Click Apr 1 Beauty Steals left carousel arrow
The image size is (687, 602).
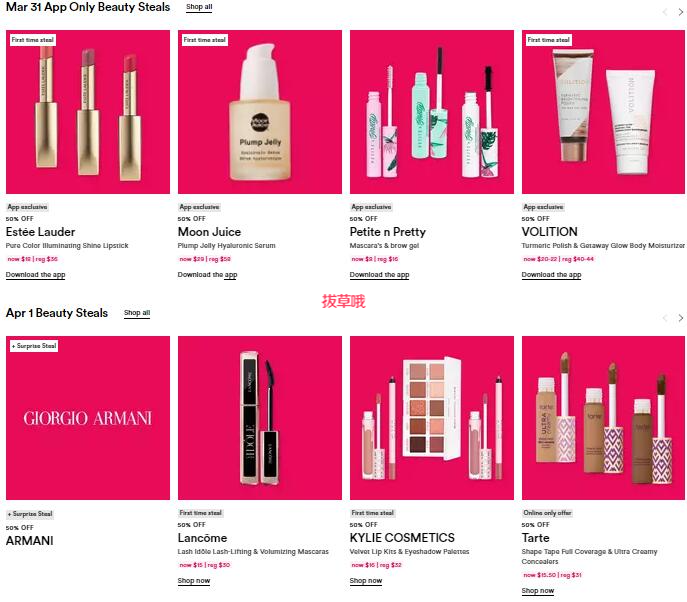point(665,318)
